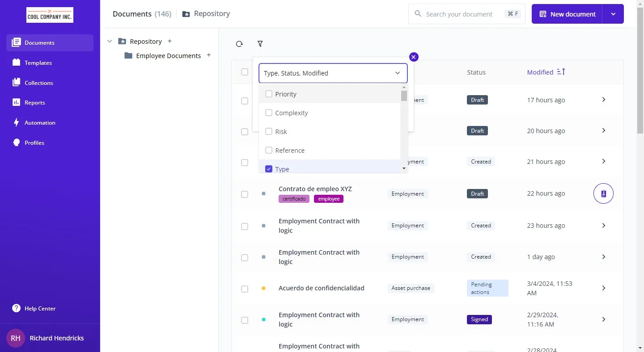Toggle sort order on Modified column
The width and height of the screenshot is (644, 352).
pos(561,72)
